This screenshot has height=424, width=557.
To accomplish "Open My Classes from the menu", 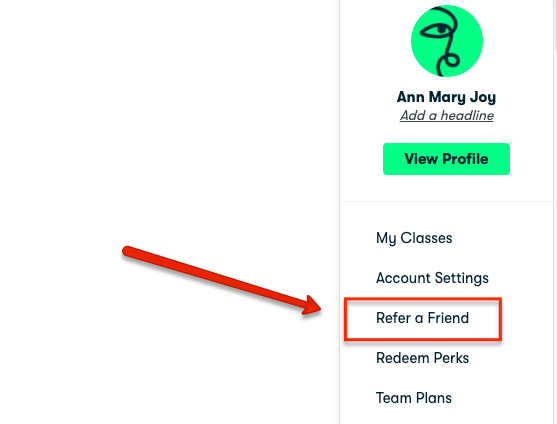I will [414, 238].
